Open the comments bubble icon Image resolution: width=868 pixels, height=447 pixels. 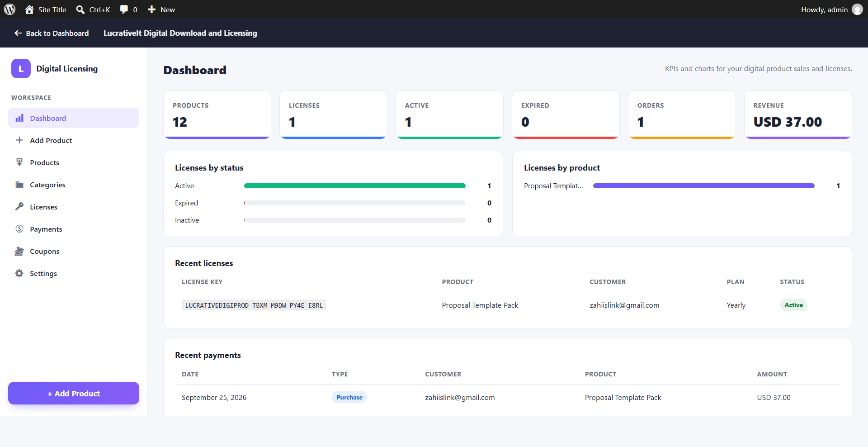124,10
